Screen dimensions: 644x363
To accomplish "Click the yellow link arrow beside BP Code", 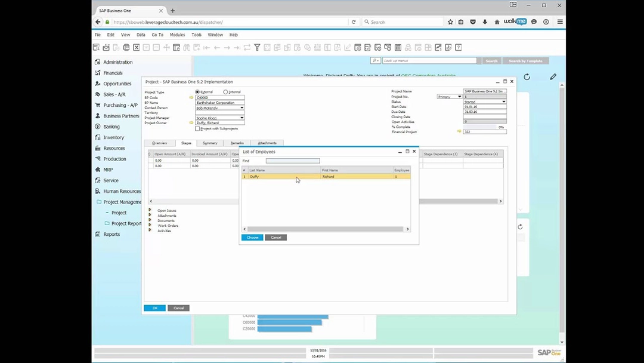I will click(x=191, y=97).
